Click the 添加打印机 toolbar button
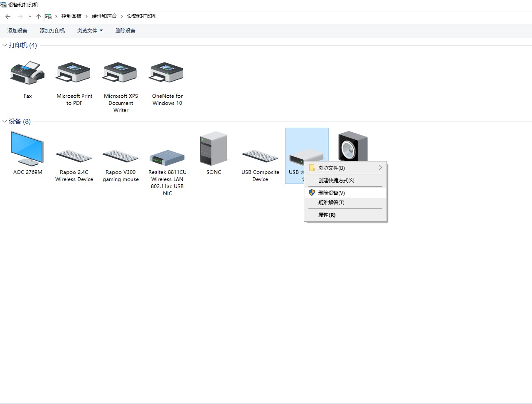 coord(52,31)
